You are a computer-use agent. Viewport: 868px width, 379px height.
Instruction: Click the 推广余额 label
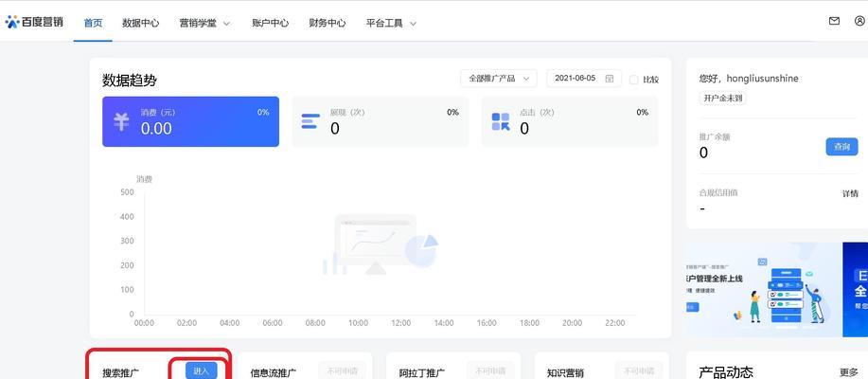(x=715, y=136)
